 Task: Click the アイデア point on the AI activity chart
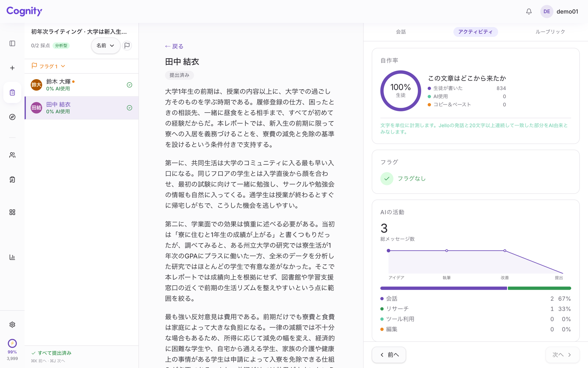[x=388, y=251]
